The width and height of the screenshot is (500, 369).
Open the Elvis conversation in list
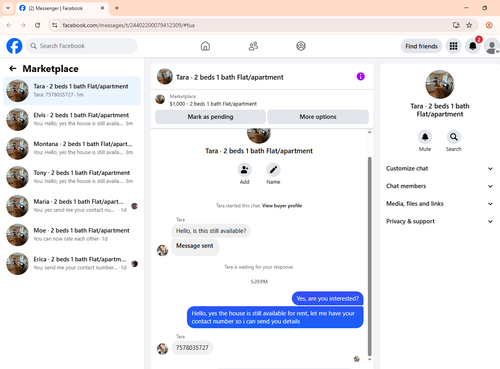72,119
